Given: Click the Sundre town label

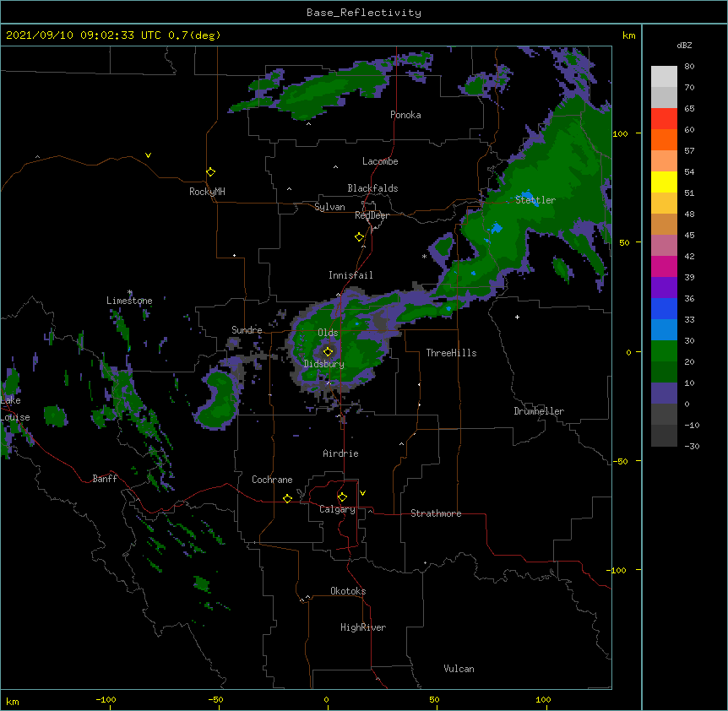Looking at the screenshot, I should pos(247,330).
